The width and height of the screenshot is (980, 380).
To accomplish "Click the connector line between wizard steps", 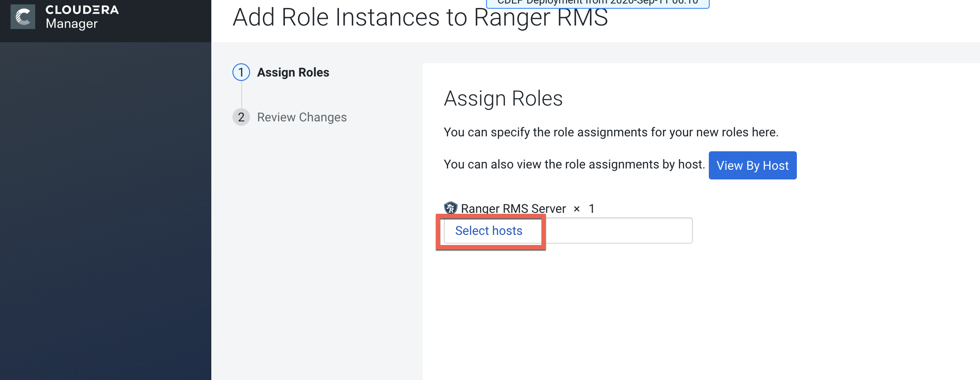I will click(x=241, y=95).
